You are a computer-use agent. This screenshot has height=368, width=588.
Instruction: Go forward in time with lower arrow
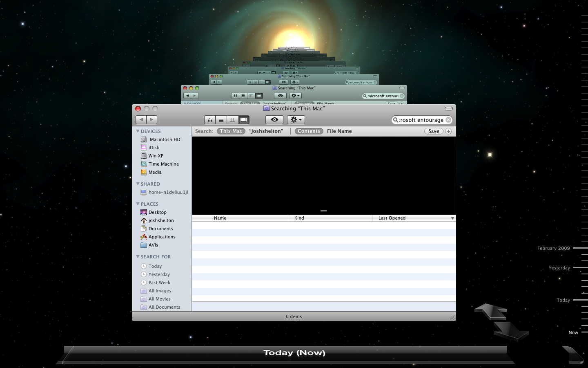pos(511,331)
